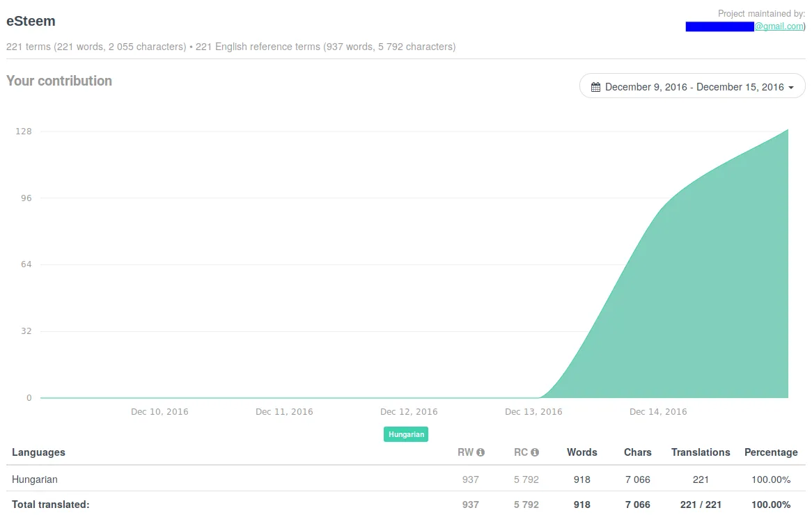Viewport: 812px width, 524px height.
Task: Click the RC info icon
Action: [x=535, y=452]
